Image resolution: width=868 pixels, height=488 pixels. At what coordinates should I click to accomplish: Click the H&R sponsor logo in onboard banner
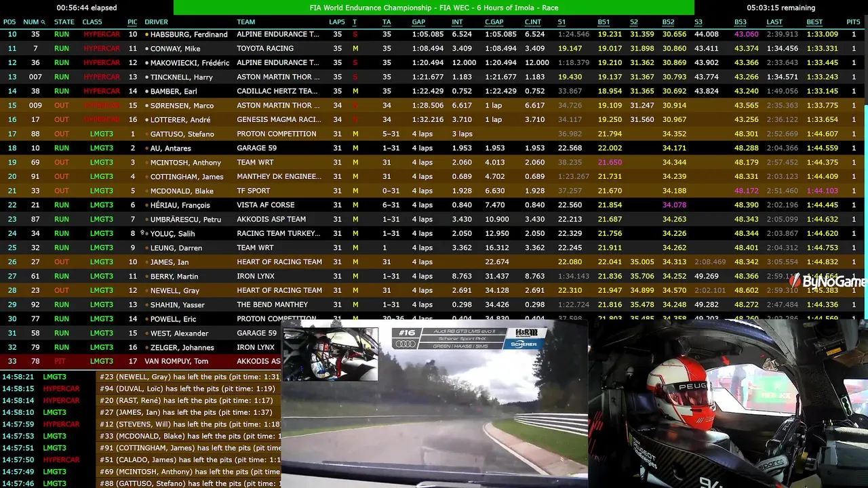tap(526, 333)
